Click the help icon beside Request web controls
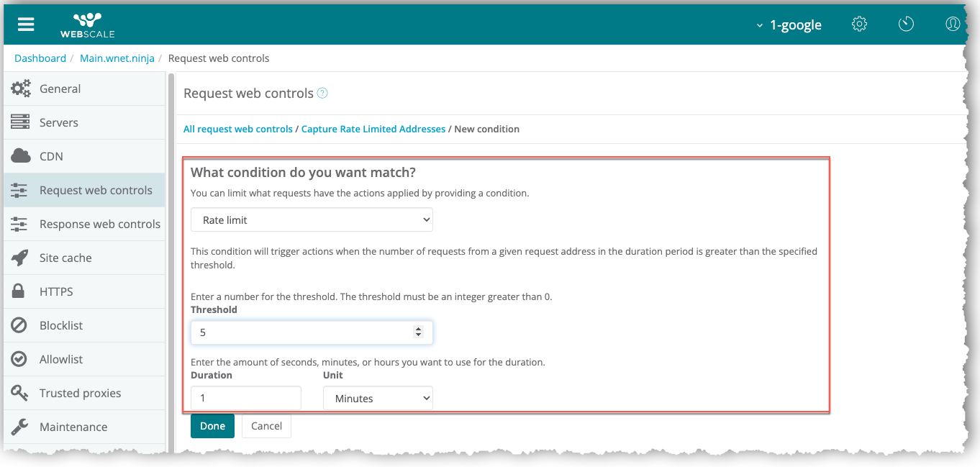The width and height of the screenshot is (980, 467). pyautogui.click(x=322, y=94)
